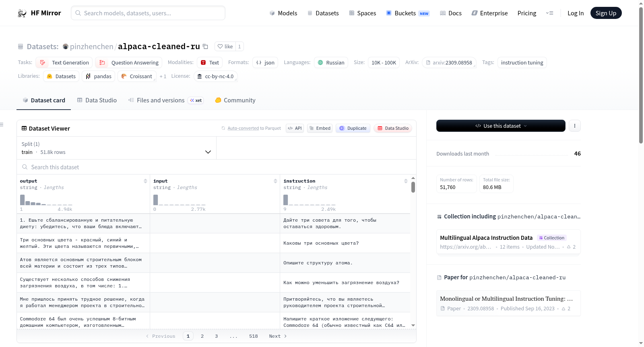Click the instruction lengths histogram
Viewport: 644px width, 347px height.
point(310,200)
